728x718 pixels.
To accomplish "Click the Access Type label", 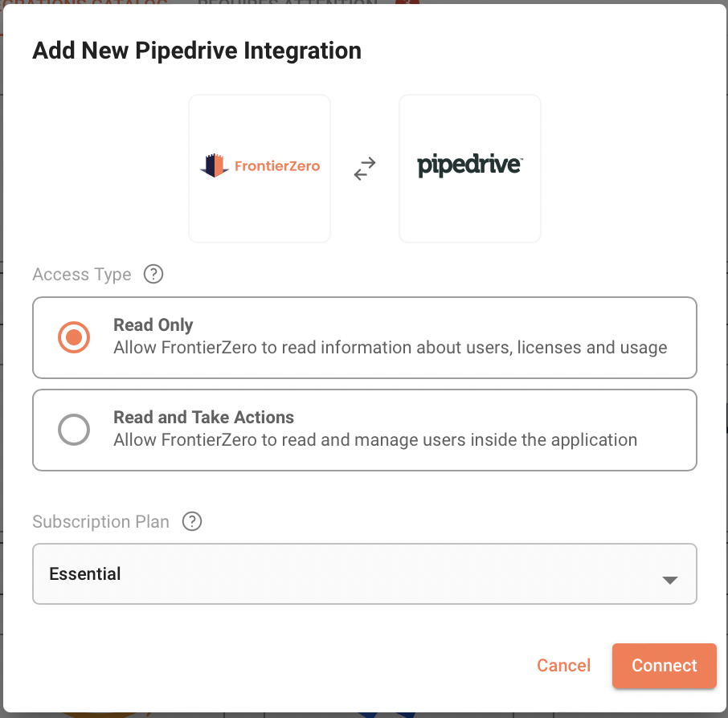I will [81, 275].
